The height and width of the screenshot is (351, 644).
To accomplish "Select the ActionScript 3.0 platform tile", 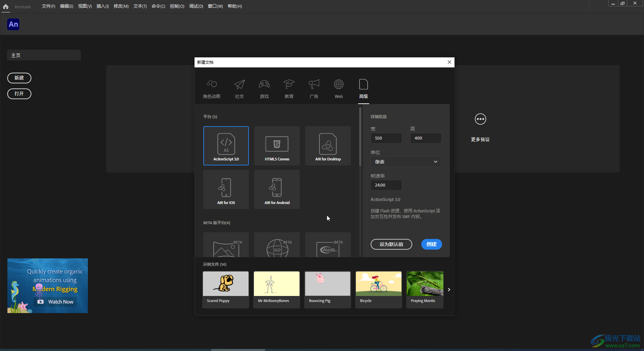I will click(226, 146).
